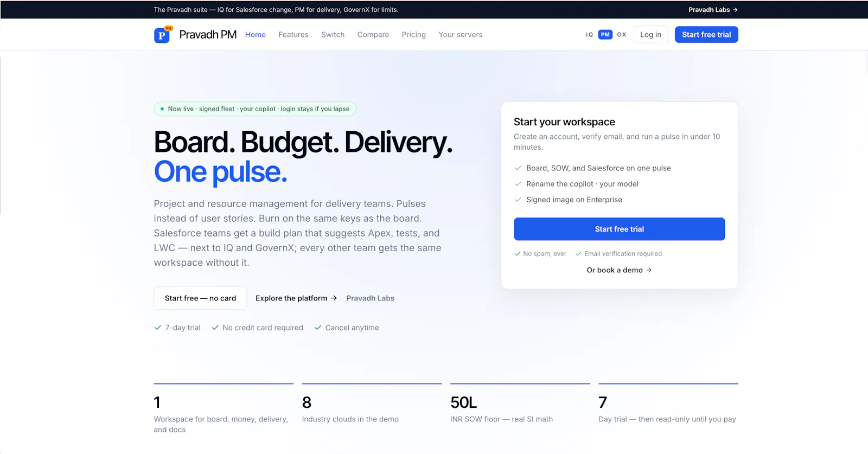
Task: Click the Pravadh PM brand name
Action: pyautogui.click(x=208, y=35)
